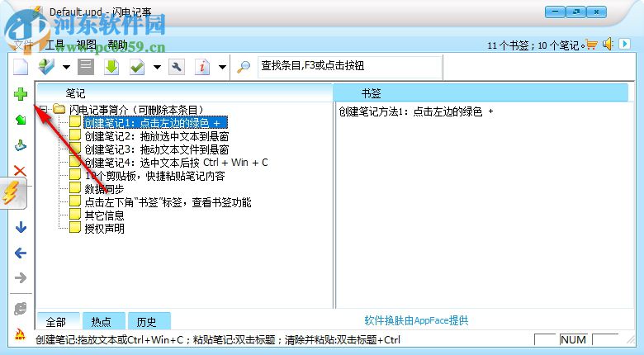
Task: Minimize the 闪电记事 window
Action: [x=555, y=12]
